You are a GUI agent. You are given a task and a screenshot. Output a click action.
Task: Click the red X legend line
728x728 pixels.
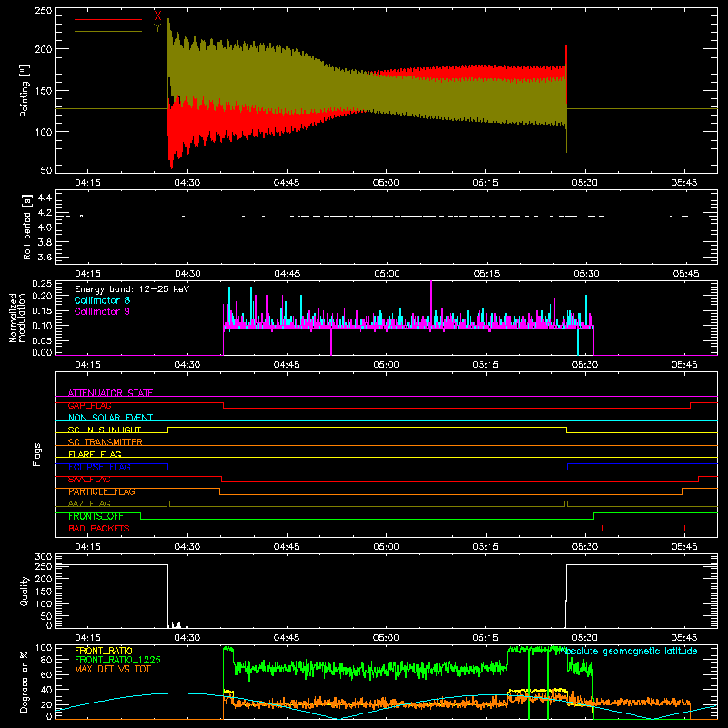point(108,19)
